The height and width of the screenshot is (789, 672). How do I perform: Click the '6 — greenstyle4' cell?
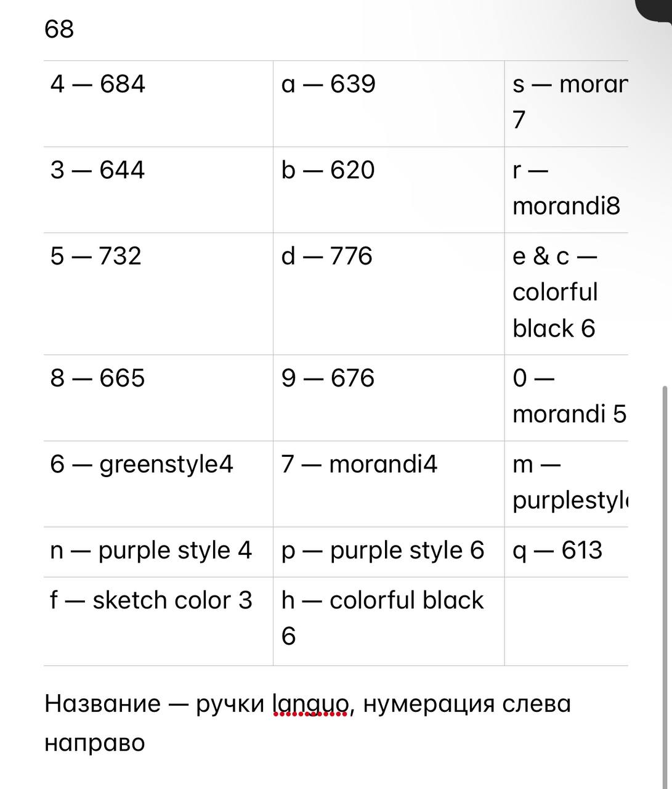click(158, 484)
